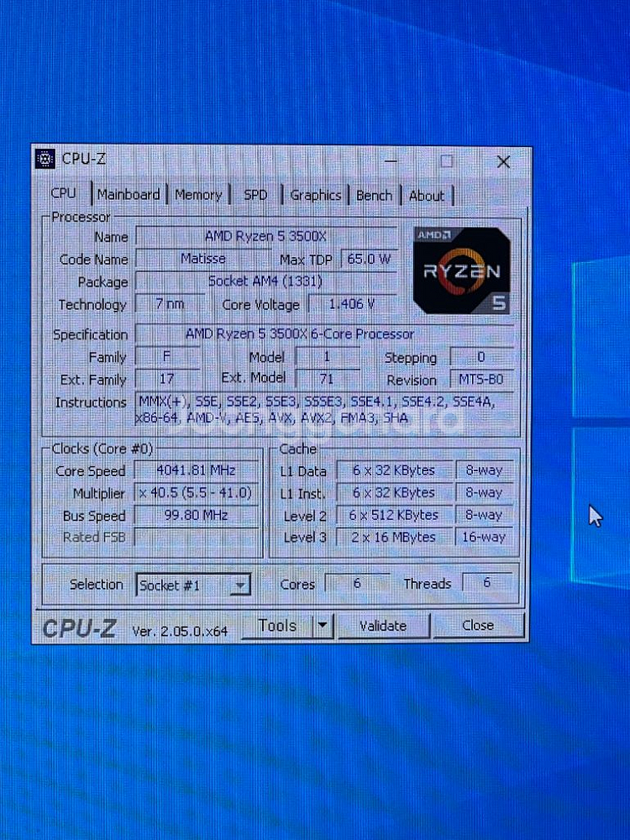Click the Family value F
The image size is (630, 840).
tap(168, 356)
